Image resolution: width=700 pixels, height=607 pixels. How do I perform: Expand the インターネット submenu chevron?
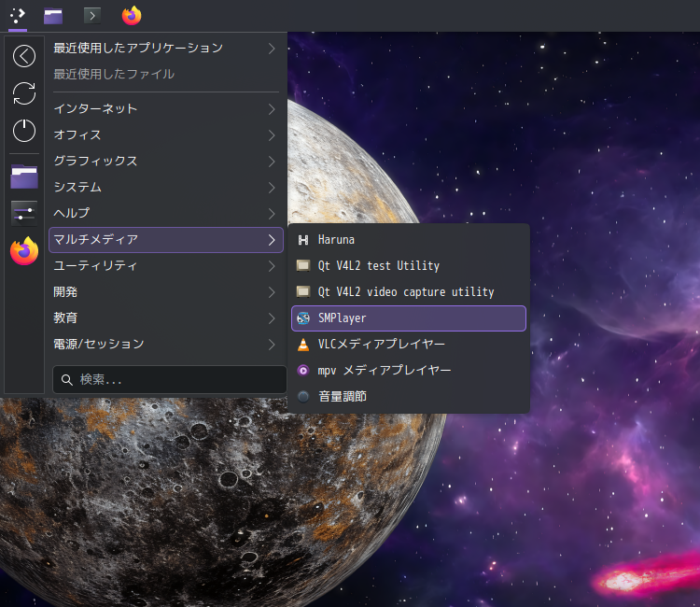pos(272,109)
